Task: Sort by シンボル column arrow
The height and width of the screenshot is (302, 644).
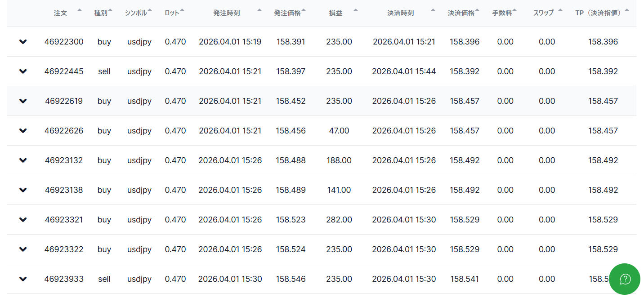Action: coord(150,10)
